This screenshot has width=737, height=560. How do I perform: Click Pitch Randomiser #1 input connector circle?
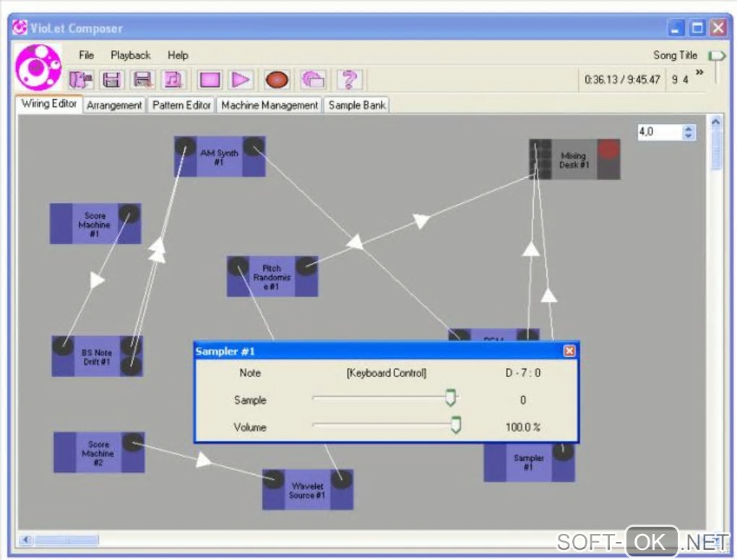point(238,266)
